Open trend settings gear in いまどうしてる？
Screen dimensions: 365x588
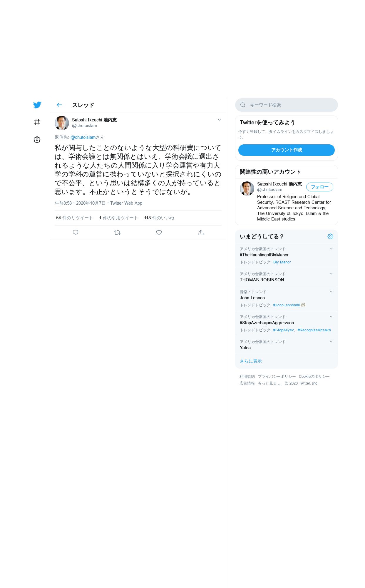[330, 236]
